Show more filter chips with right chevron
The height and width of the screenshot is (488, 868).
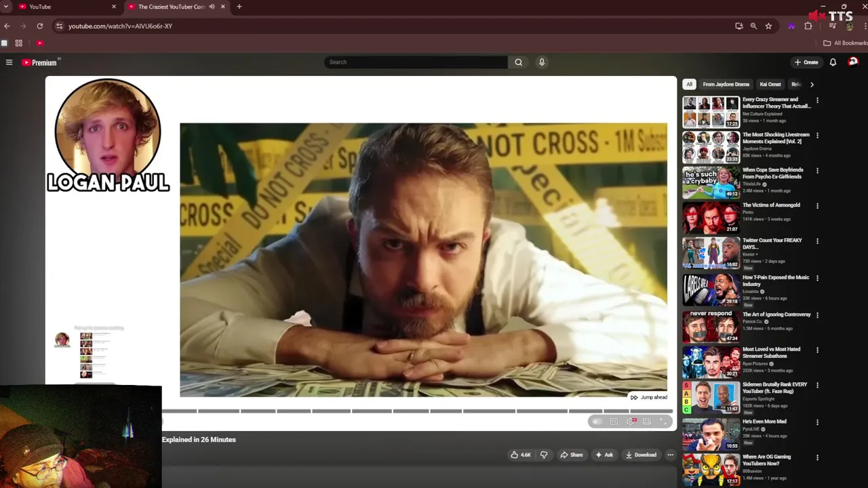click(812, 85)
